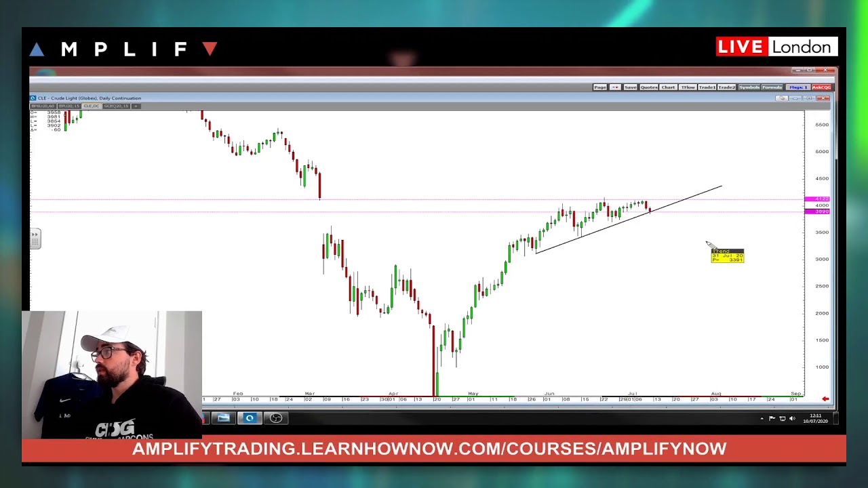Switch to the BPU20,60 chart tab
868x488 pixels.
(x=43, y=106)
